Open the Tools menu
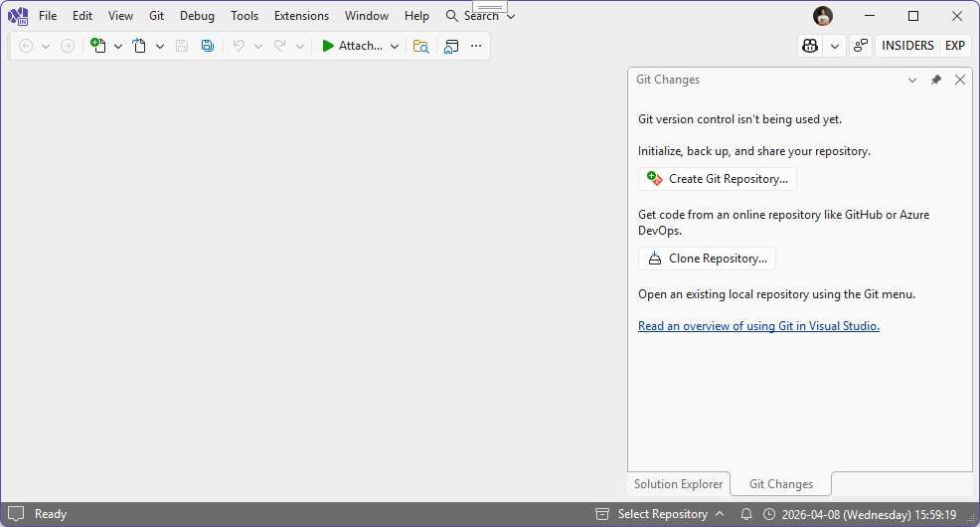The height and width of the screenshot is (527, 980). point(245,16)
